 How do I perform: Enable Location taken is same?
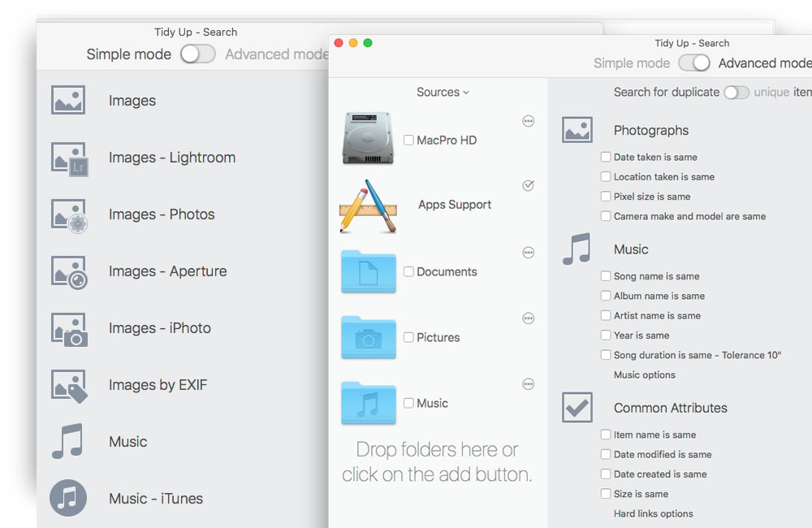pos(606,177)
